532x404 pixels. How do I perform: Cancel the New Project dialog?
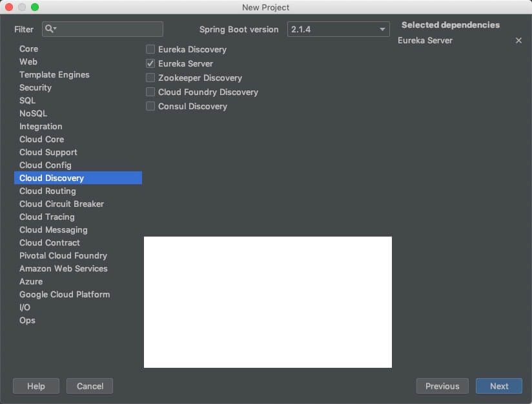point(90,386)
